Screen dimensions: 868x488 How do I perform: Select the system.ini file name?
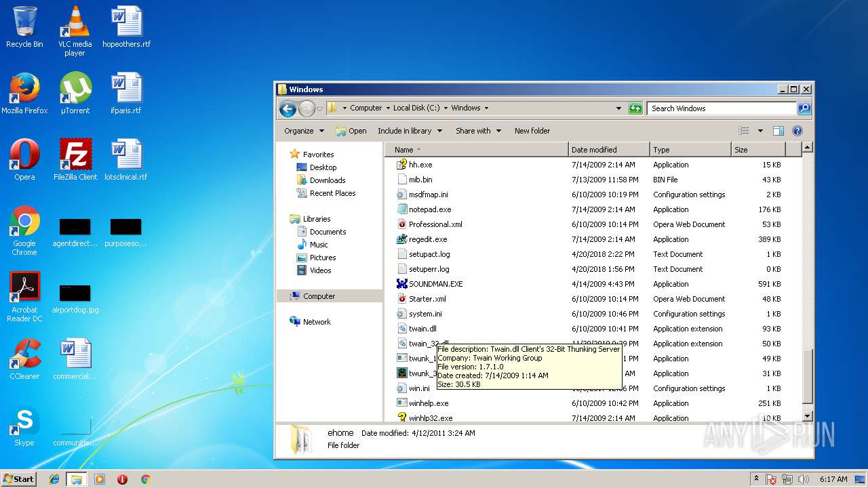(425, 314)
